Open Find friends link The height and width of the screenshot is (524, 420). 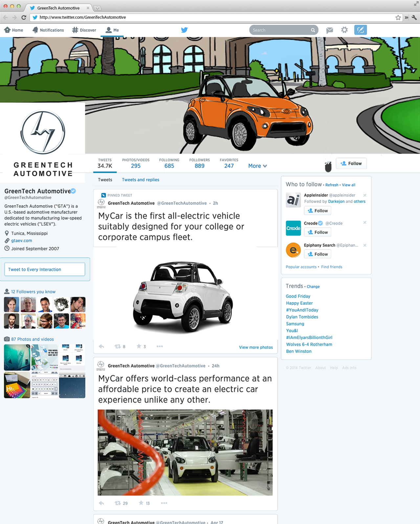[x=332, y=267]
